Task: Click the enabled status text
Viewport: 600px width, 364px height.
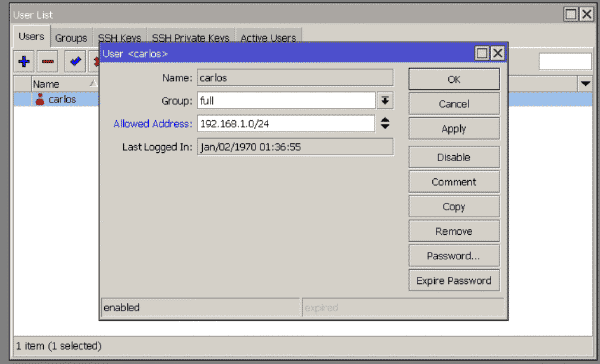Action: (121, 307)
